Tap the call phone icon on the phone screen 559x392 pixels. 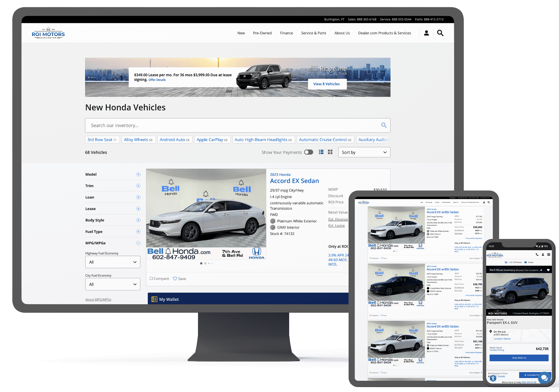(537, 254)
